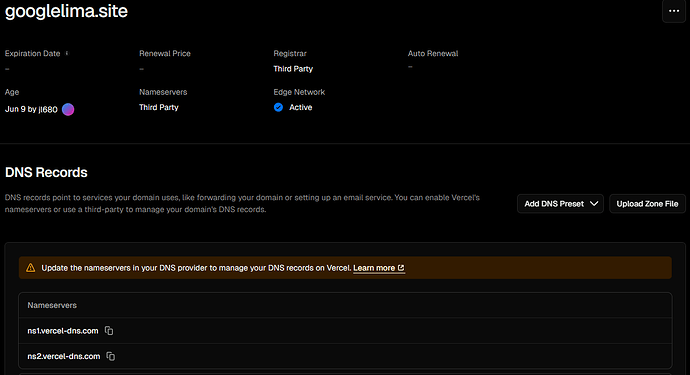Click the external link icon beside Learn more
Screen dimensions: 690x375
click(401, 268)
